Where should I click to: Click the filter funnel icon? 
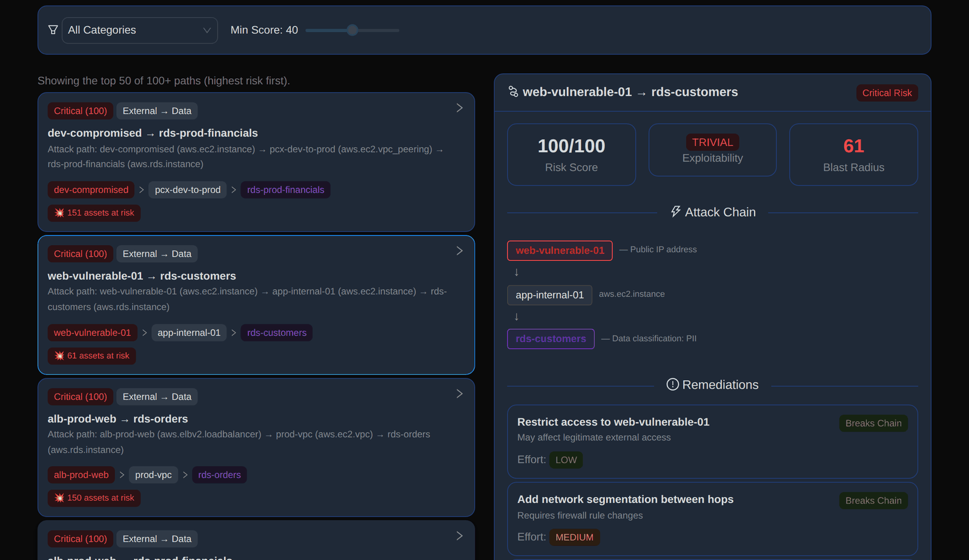point(53,30)
